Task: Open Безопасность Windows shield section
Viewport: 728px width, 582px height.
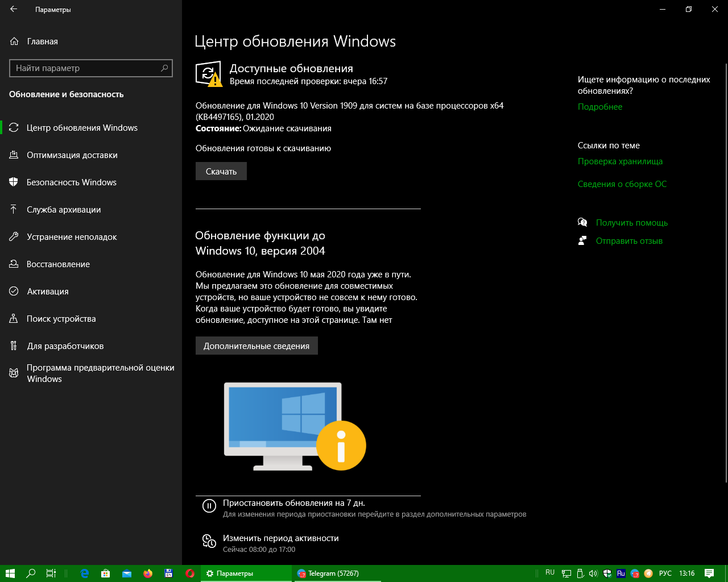Action: 91,182
